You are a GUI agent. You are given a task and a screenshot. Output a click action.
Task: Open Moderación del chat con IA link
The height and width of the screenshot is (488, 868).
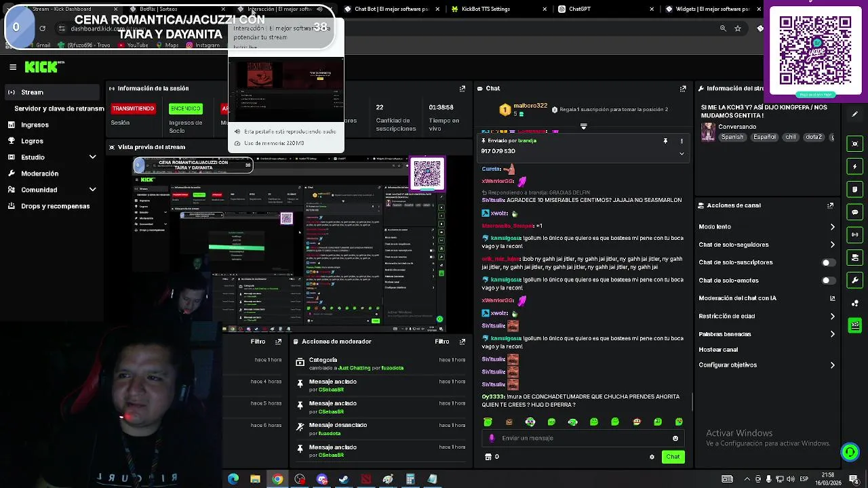[766, 298]
